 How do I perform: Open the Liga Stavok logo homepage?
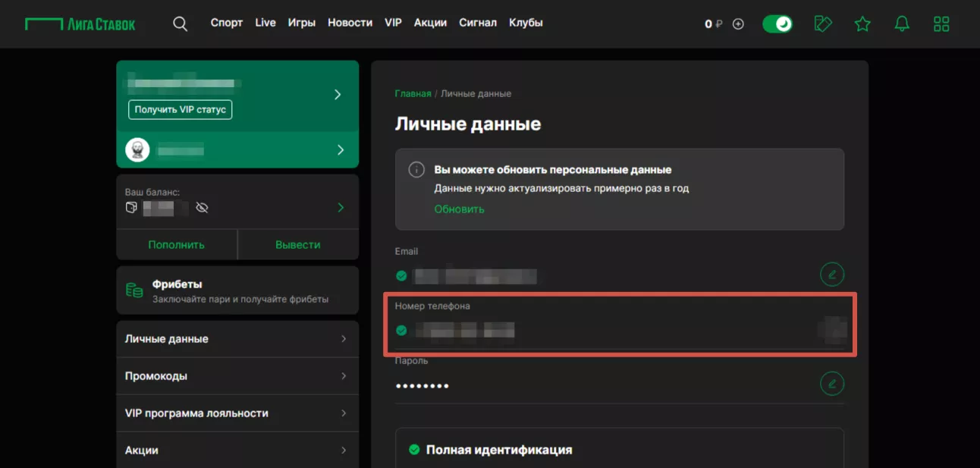(80, 23)
